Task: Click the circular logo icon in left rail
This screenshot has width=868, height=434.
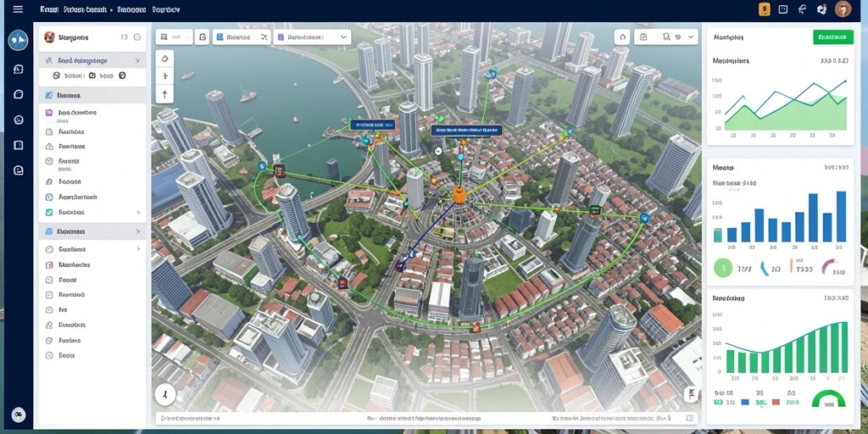Action: tap(19, 40)
